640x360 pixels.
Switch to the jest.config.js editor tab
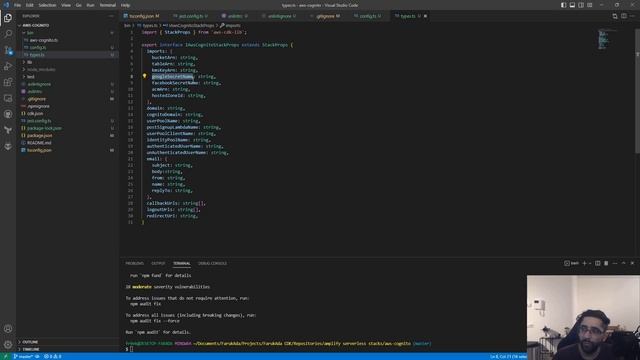pos(191,16)
